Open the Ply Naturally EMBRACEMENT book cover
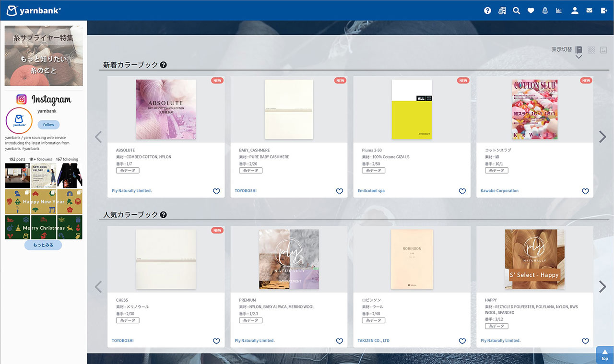Image resolution: width=614 pixels, height=364 pixels. pos(289,259)
